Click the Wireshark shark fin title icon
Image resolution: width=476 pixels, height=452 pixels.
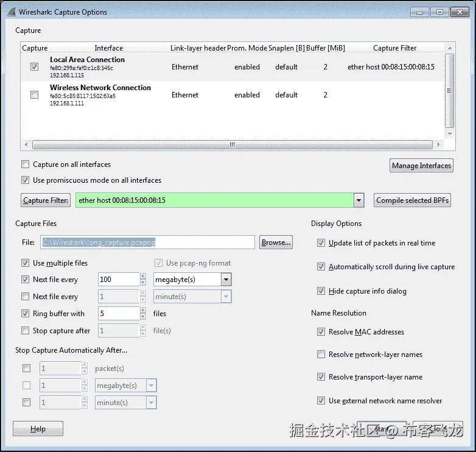tap(11, 12)
